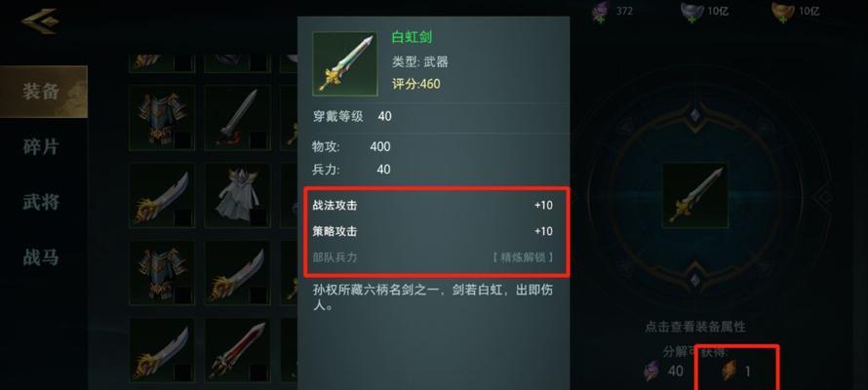Go back with the golden arrow icon
The image size is (868, 390).
40,21
